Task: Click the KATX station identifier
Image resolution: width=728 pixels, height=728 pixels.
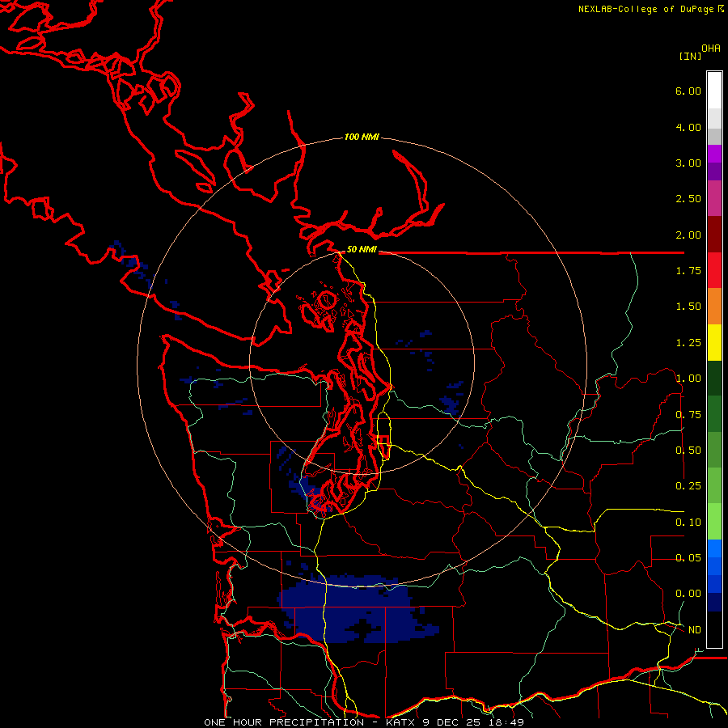Action: (400, 722)
